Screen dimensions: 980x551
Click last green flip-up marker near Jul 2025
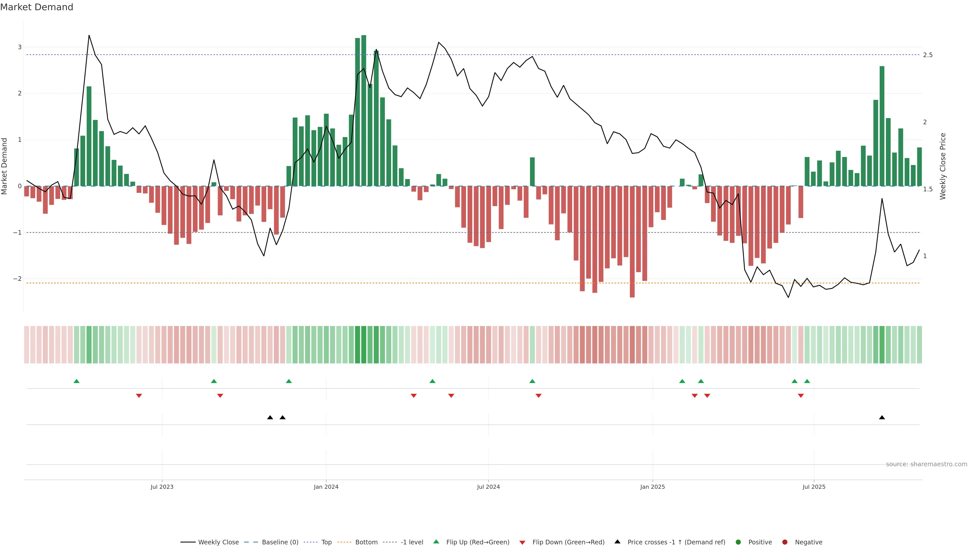(807, 381)
